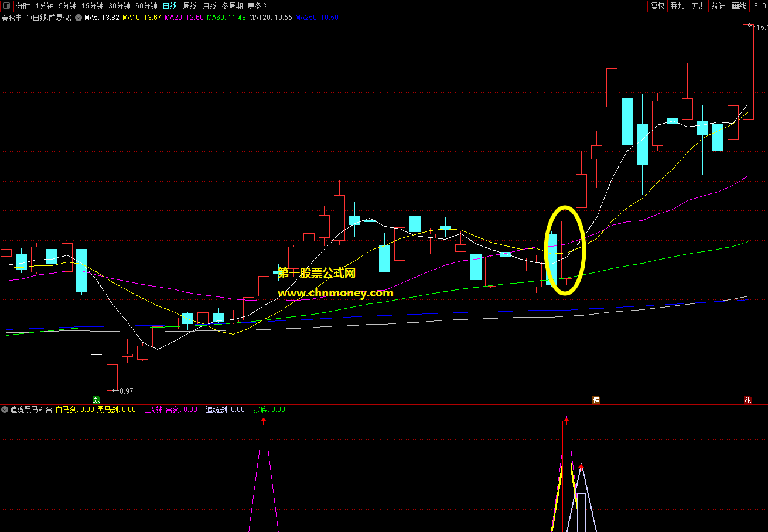768x532 pixels.
Task: Switch to the 月线 monthly chart
Action: tap(210, 6)
